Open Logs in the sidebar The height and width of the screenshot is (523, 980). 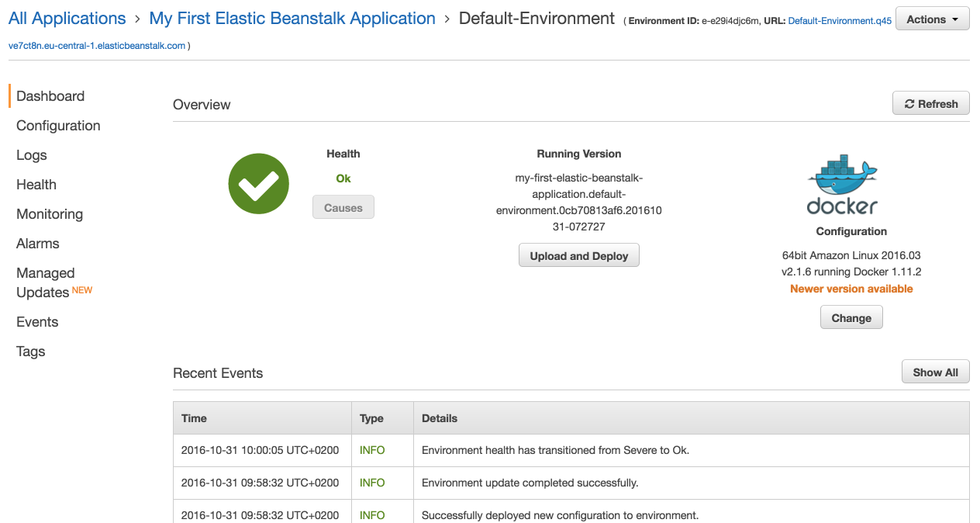32,155
